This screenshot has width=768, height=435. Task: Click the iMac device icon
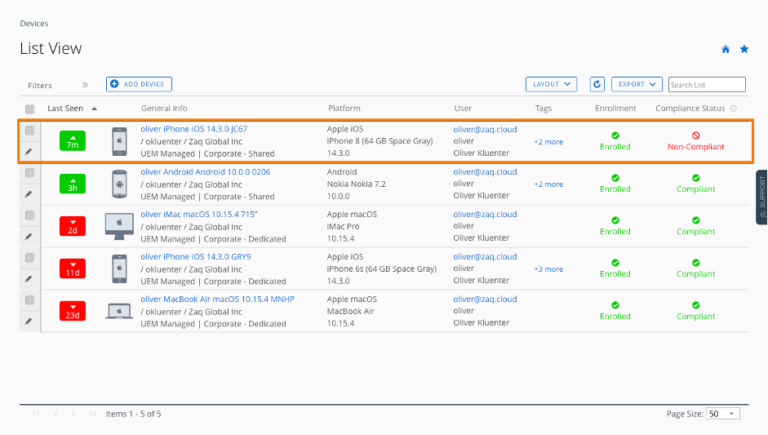(x=119, y=226)
